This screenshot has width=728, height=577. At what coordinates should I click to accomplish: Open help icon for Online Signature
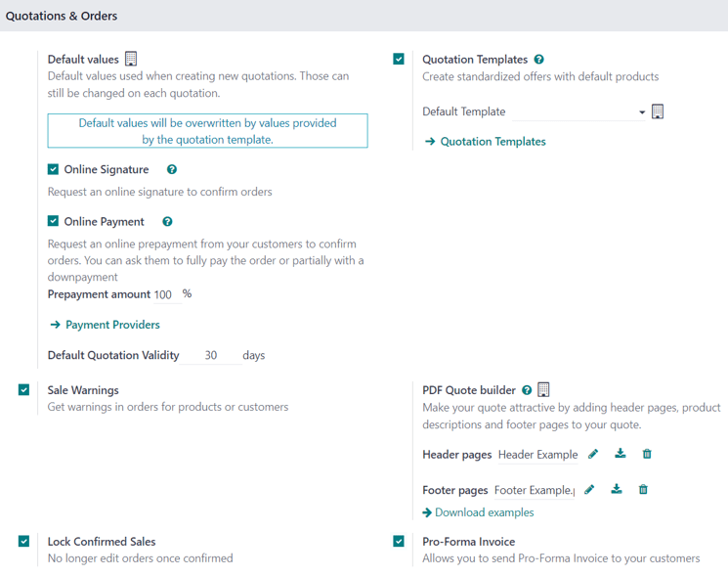172,170
